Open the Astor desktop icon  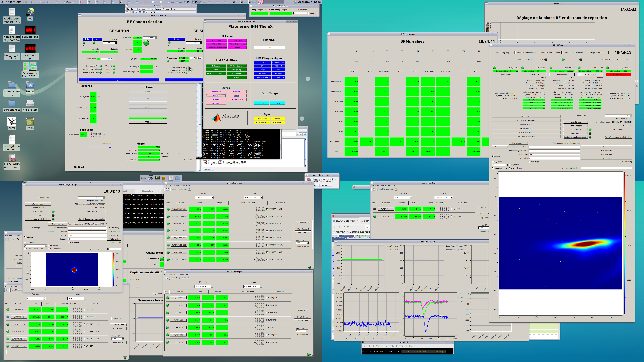pyautogui.click(x=12, y=121)
